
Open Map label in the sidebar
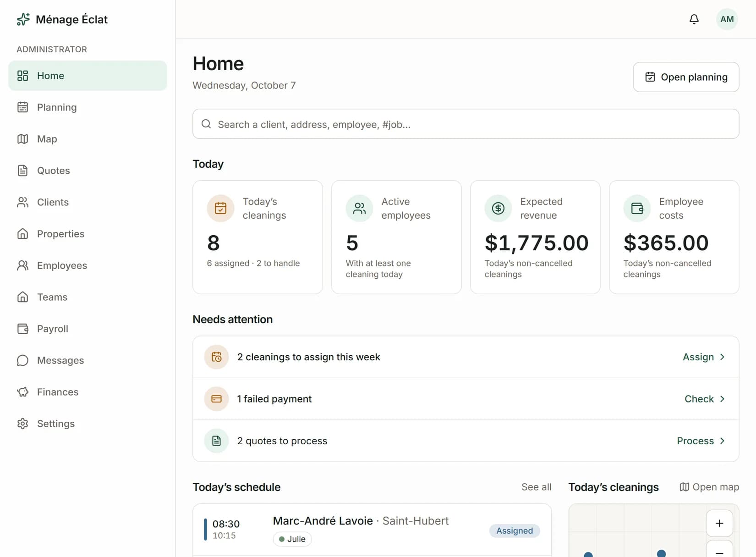[47, 139]
